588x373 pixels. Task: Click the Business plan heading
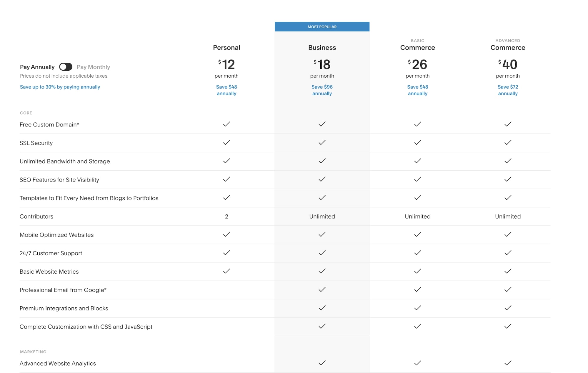[322, 48]
